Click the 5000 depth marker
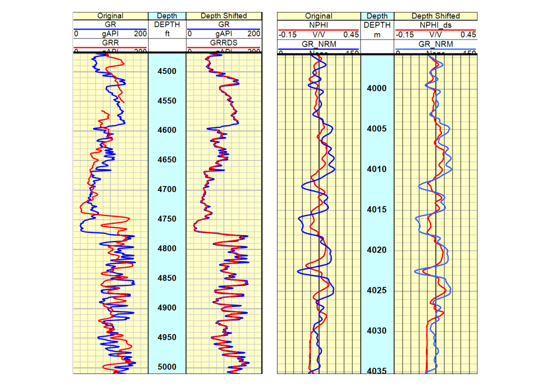Screen dimensions: 550x386 tap(167, 367)
